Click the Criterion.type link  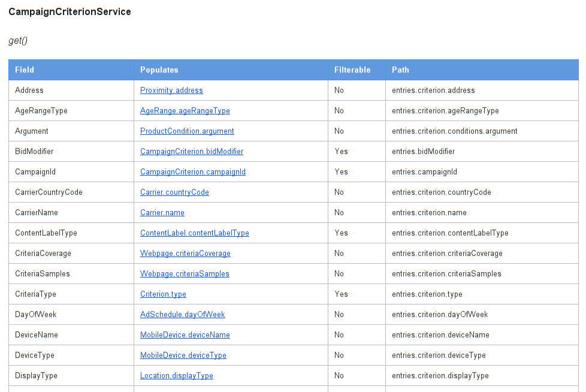tap(163, 294)
